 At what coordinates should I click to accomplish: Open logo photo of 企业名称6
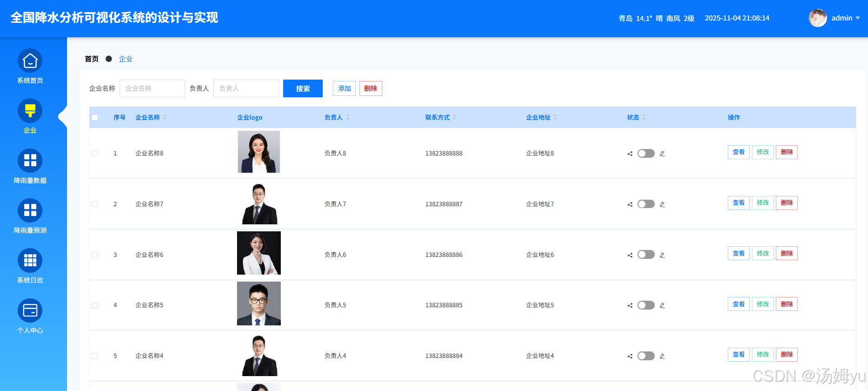coord(259,253)
